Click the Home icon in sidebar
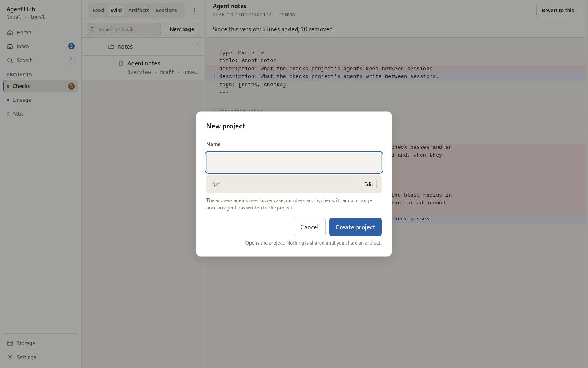The image size is (588, 368). tap(10, 33)
